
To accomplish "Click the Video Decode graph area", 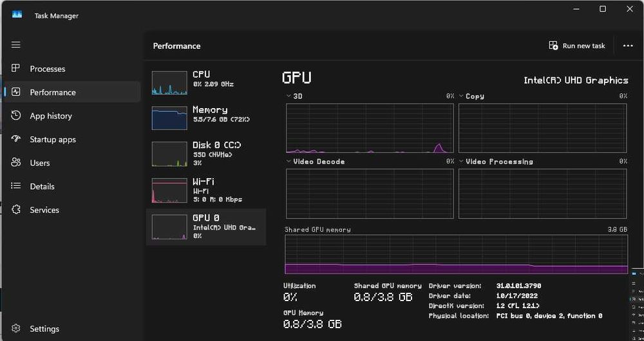I will tap(370, 194).
